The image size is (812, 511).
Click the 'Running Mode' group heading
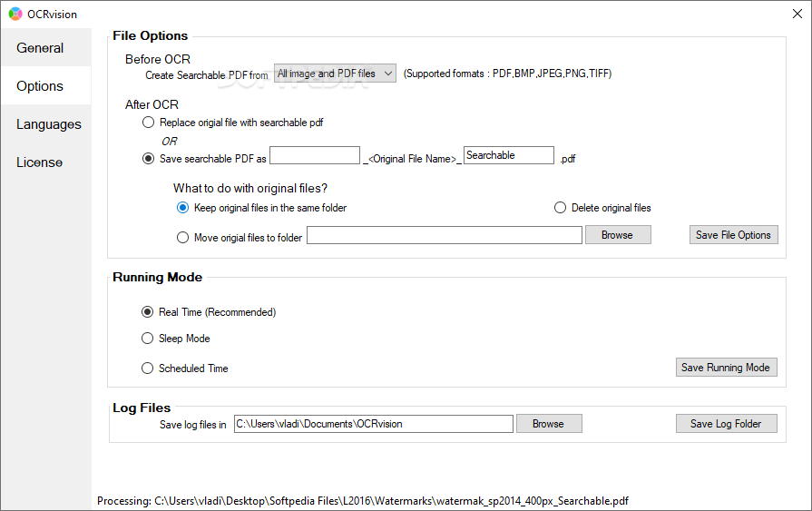click(x=158, y=277)
